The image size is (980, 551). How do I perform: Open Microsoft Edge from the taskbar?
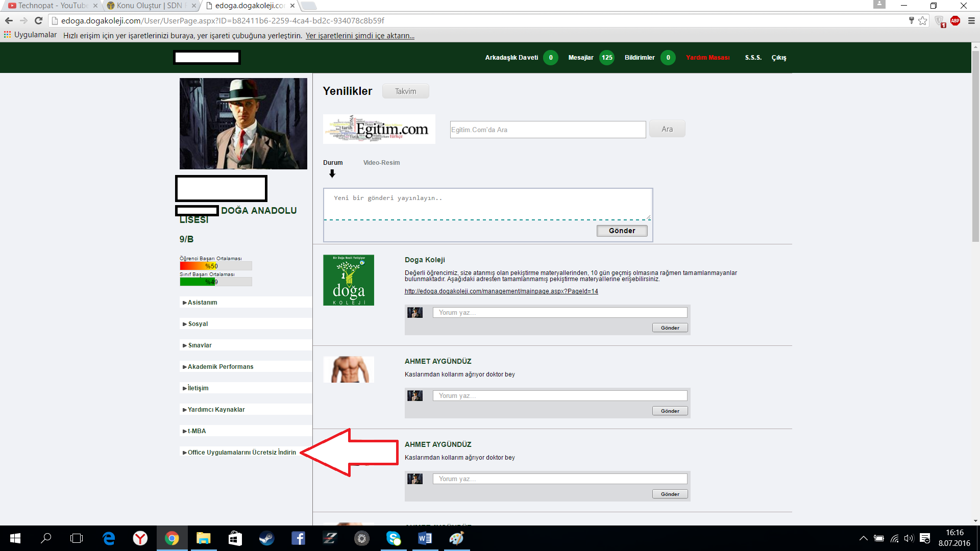[109, 538]
